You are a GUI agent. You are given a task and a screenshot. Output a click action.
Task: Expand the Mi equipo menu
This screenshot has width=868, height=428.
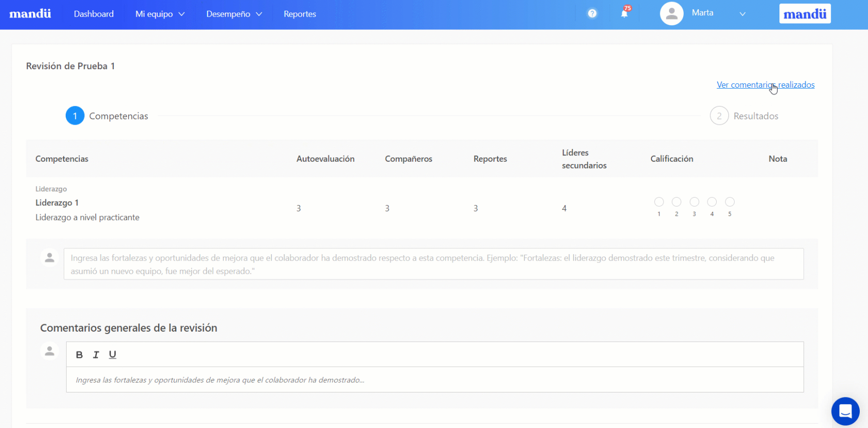[x=160, y=14]
